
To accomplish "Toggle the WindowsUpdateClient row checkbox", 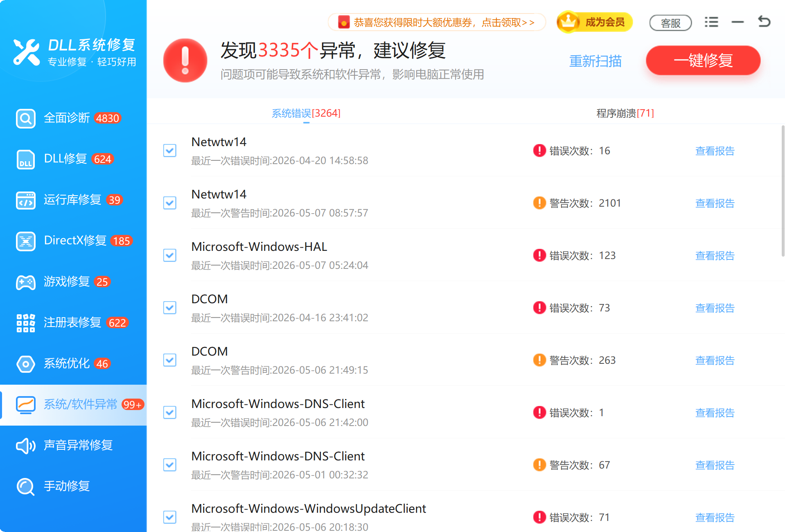I will pyautogui.click(x=170, y=517).
